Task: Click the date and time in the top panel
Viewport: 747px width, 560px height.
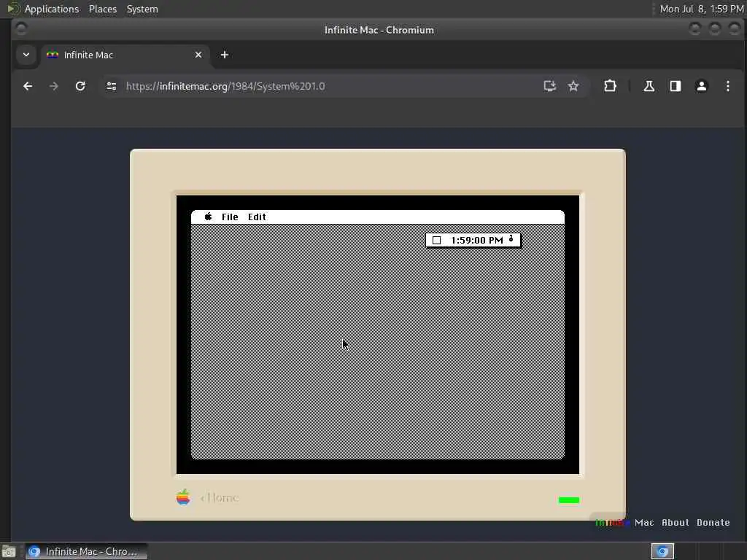Action: click(x=701, y=9)
